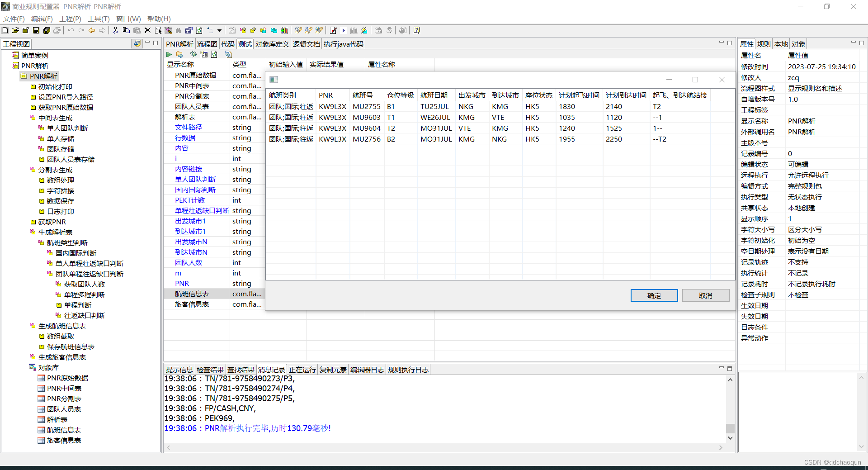Switch to the 执行java代码 tab
This screenshot has height=470, width=868.
(343, 44)
